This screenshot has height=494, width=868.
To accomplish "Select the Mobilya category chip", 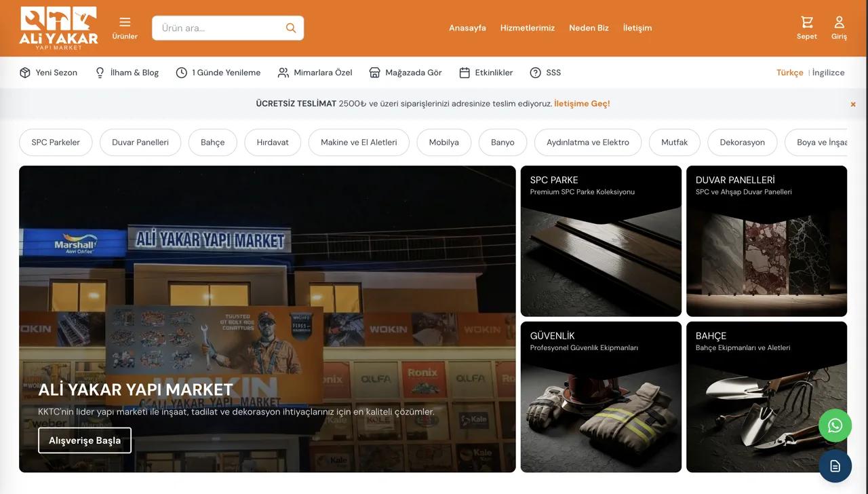I will click(x=444, y=142).
